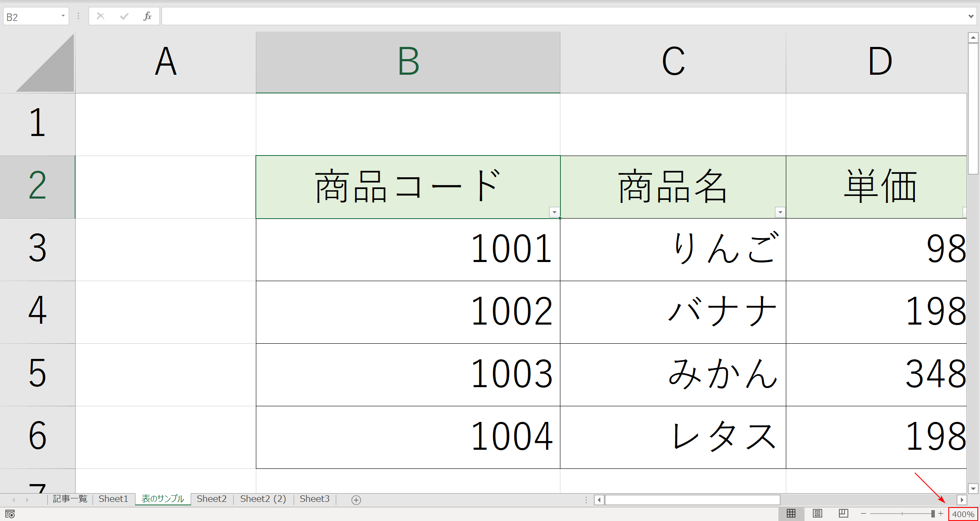Screen dimensions: 980x521
Task: Click the cancel (X) icon beside formula bar
Action: coord(100,16)
